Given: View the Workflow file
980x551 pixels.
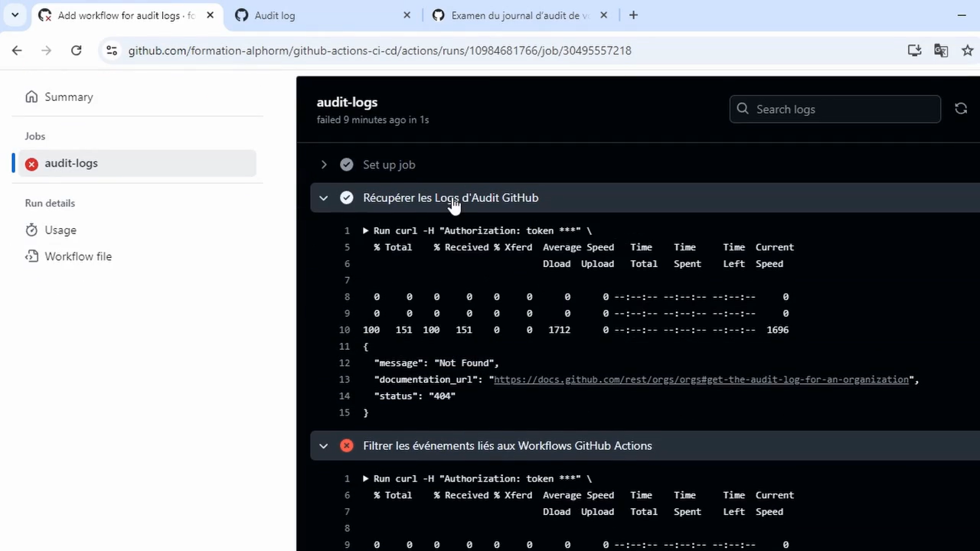Looking at the screenshot, I should coord(78,256).
